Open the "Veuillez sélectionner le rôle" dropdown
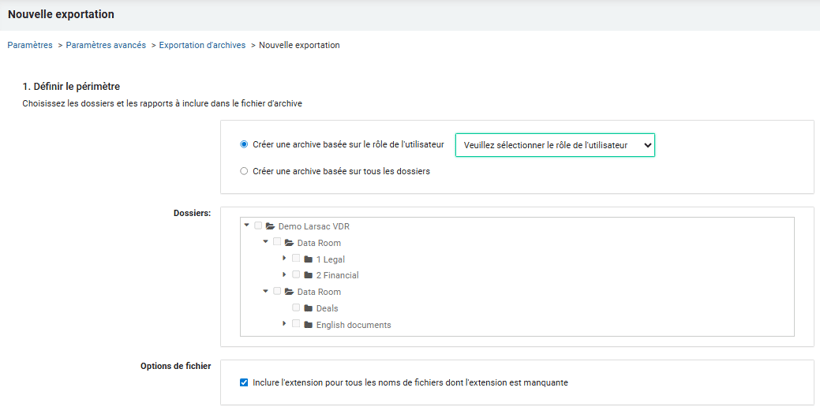The height and width of the screenshot is (410, 820). coord(554,145)
